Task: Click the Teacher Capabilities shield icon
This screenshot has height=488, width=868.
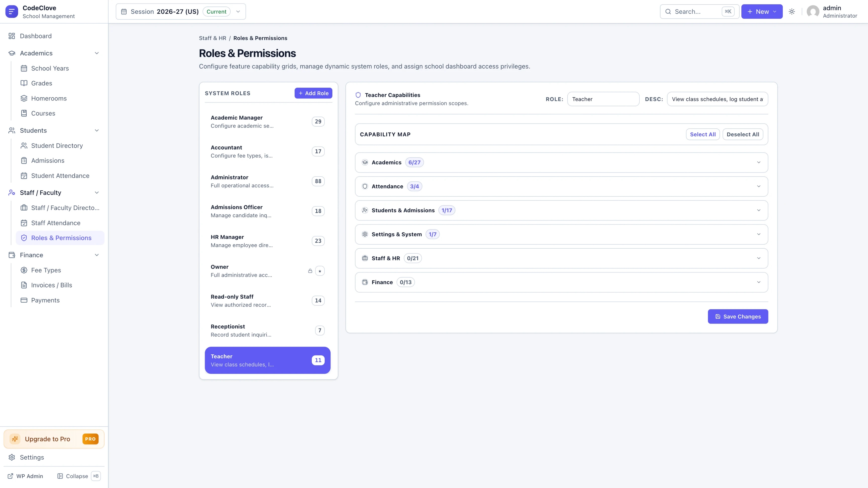Action: tap(358, 95)
